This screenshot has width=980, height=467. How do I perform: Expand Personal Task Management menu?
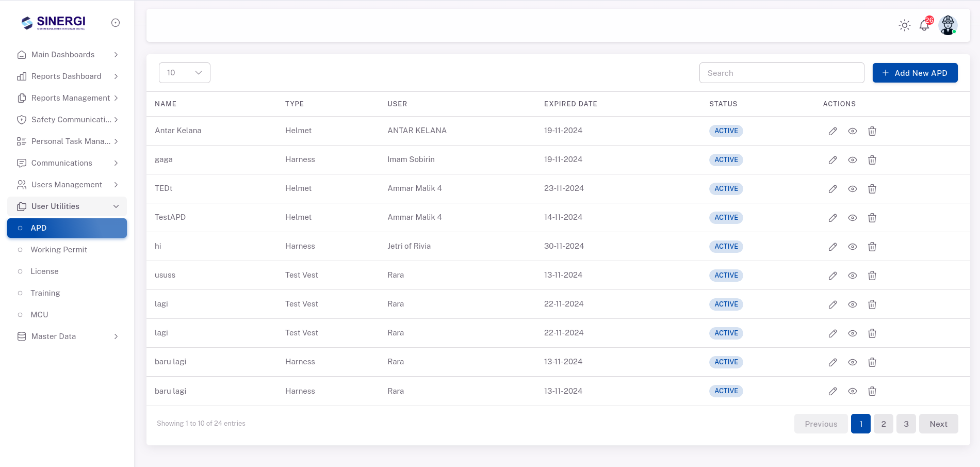(x=68, y=141)
